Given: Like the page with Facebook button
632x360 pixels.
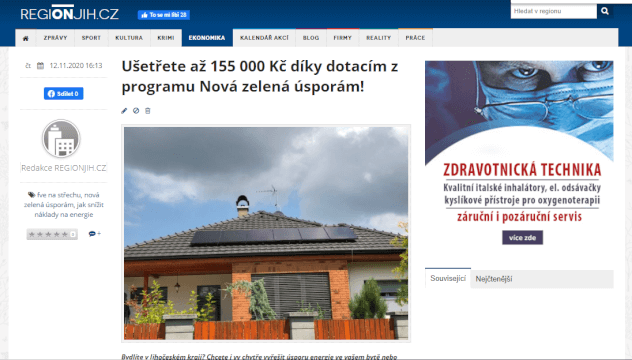Looking at the screenshot, I should click(x=164, y=15).
